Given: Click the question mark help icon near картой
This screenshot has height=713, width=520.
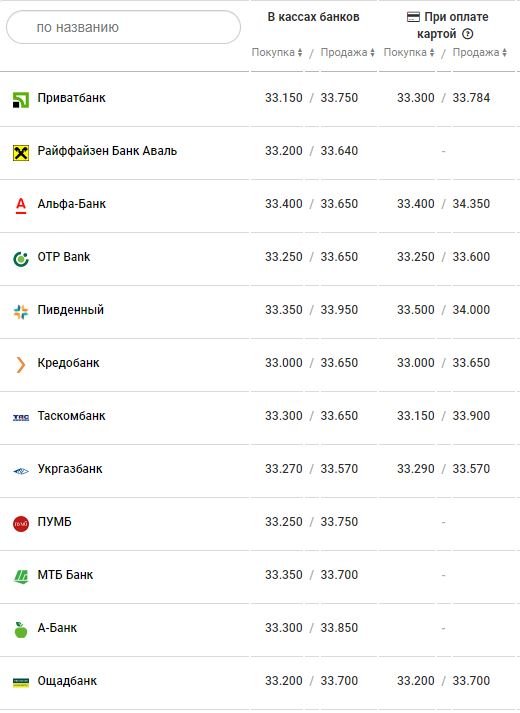Looking at the screenshot, I should coord(467,34).
